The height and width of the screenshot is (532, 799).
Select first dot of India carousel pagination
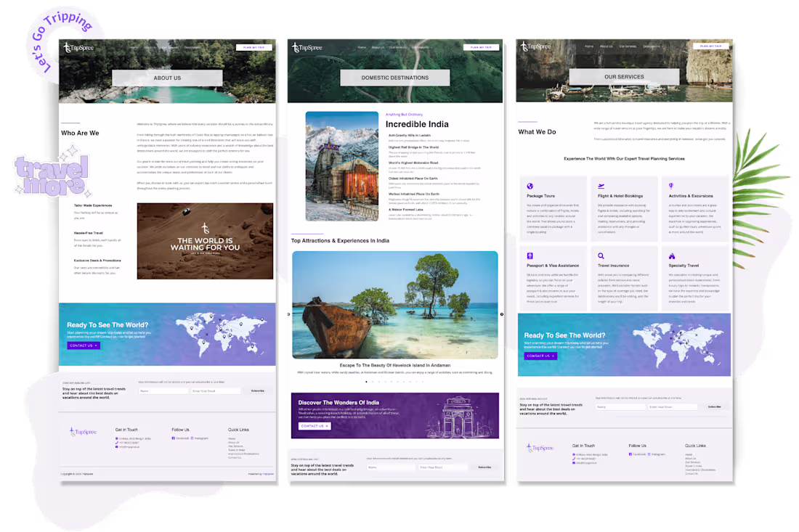[x=366, y=382]
